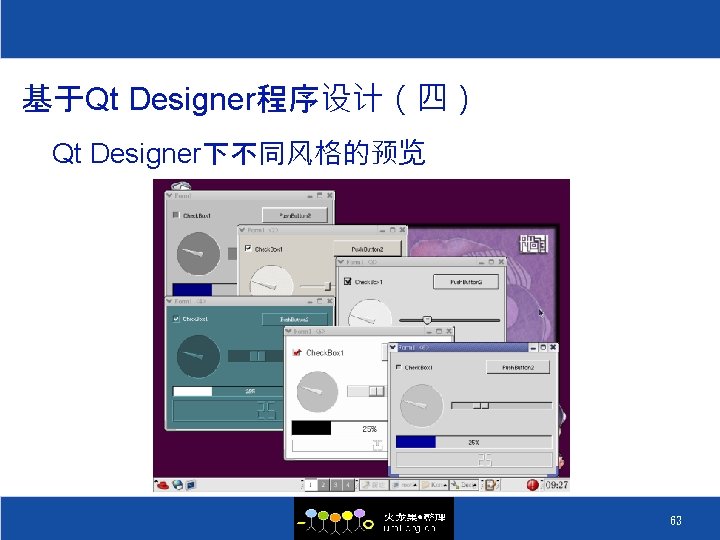Screen dimensions: 720x540
Task: Click the dial in white window
Action: 317,391
